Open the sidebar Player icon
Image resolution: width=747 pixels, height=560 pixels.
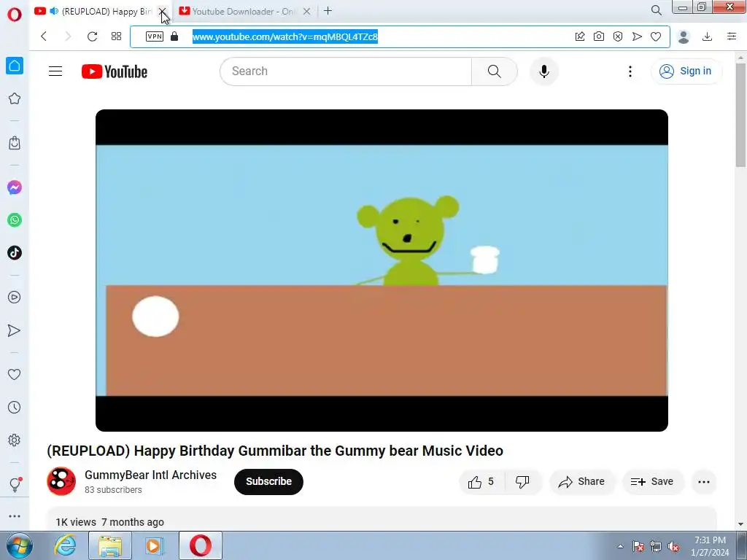pos(15,297)
